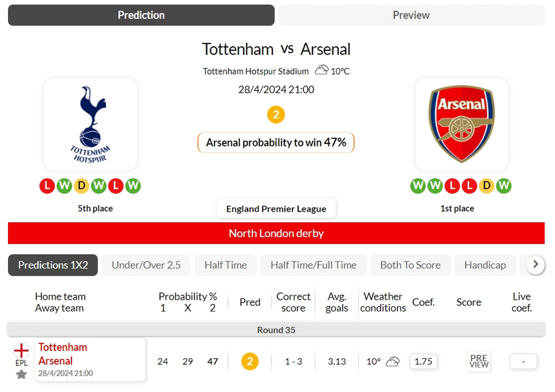
Task: Click the red North London derby banner
Action: (x=276, y=234)
